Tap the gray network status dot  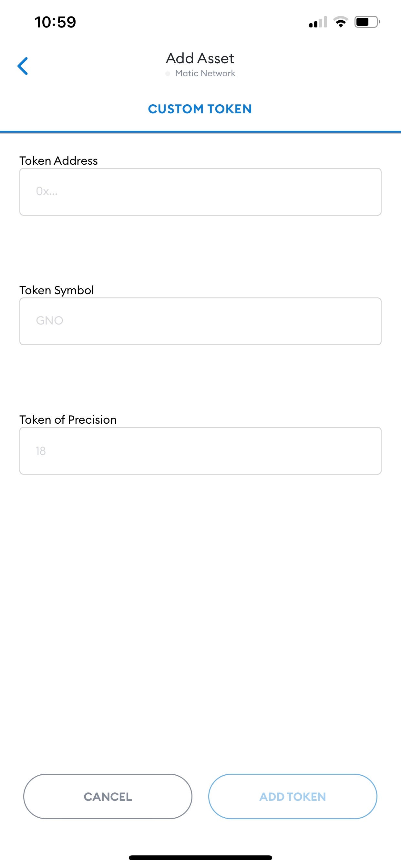(168, 74)
